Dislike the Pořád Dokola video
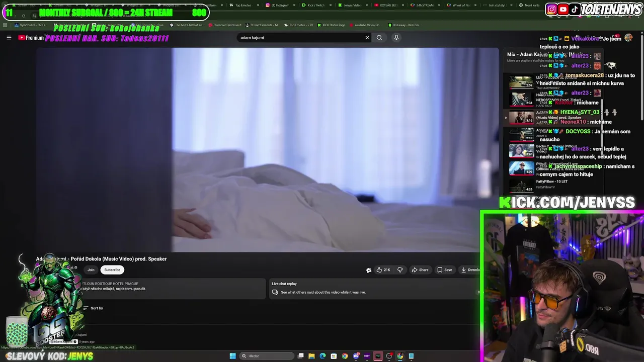The image size is (644, 362). tap(400, 270)
